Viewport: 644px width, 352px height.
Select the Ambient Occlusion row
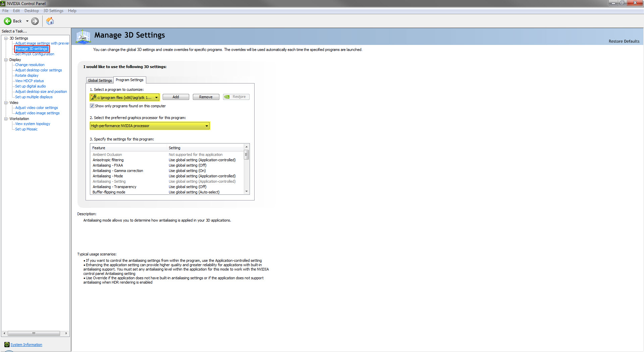pyautogui.click(x=167, y=155)
